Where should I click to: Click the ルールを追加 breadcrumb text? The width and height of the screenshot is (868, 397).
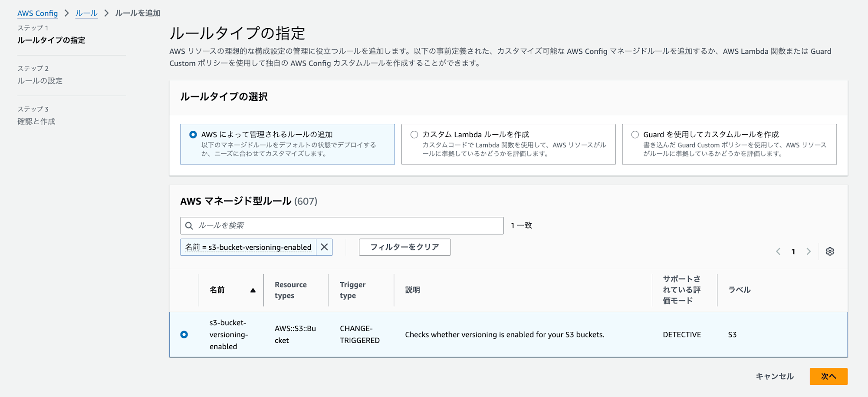138,13
